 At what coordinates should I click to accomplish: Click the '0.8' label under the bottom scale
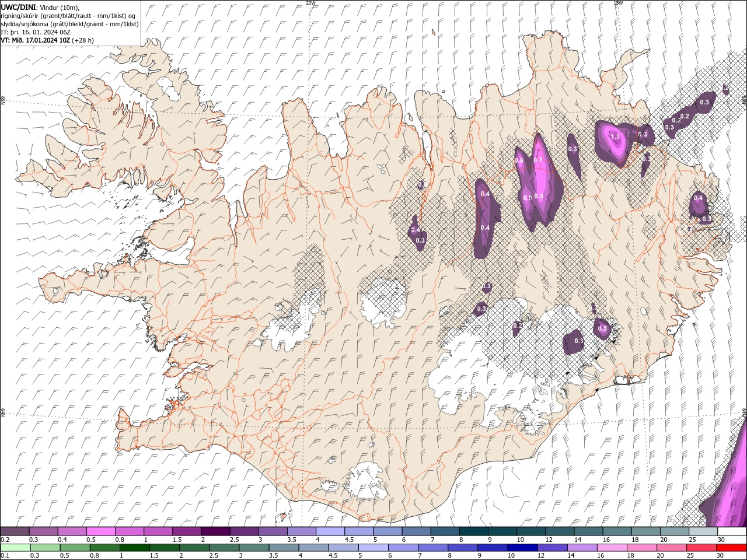point(94,556)
